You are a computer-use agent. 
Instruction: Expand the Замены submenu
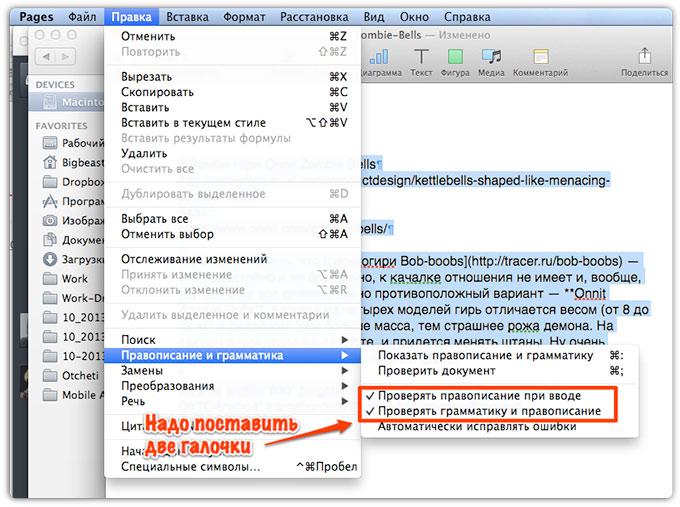[233, 371]
